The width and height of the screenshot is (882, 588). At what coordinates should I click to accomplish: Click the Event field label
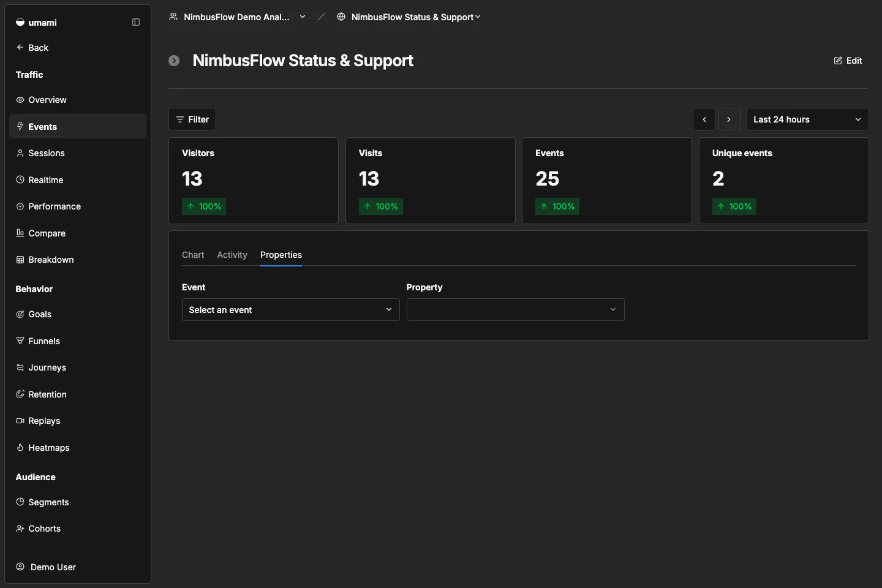point(194,287)
